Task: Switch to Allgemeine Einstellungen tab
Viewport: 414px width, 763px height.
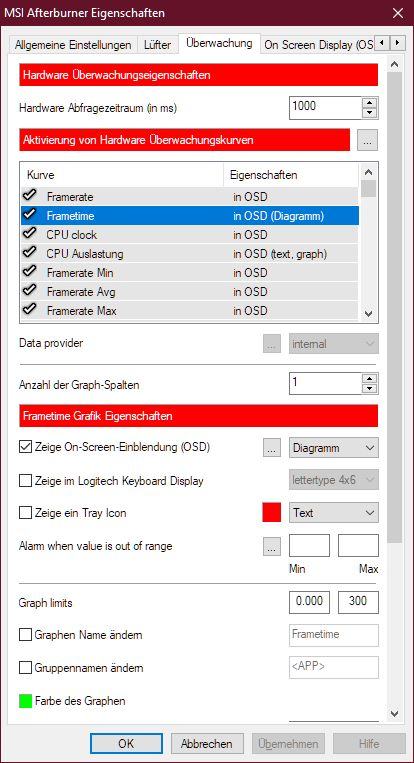Action: click(x=73, y=45)
